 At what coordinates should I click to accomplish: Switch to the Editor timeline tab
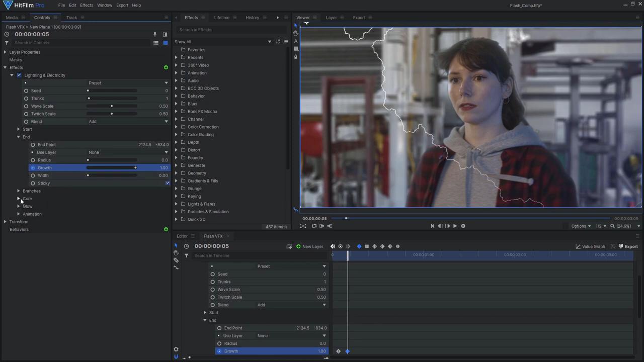click(x=182, y=236)
